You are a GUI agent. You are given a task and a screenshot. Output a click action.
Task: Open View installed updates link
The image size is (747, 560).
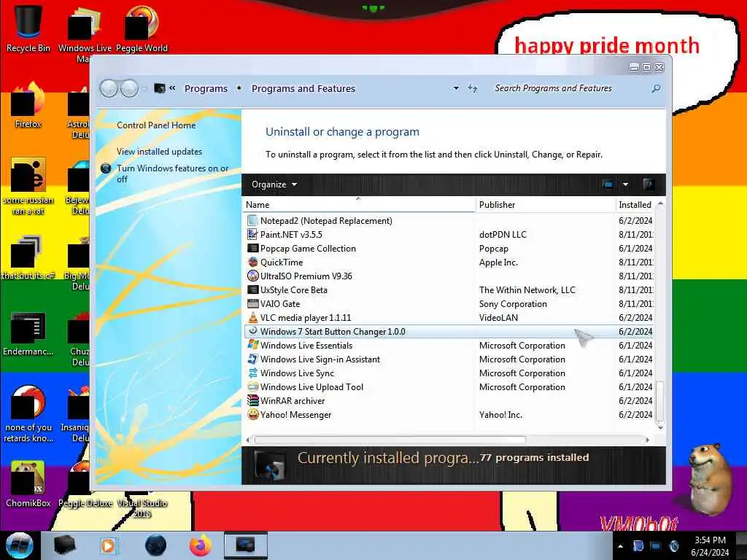(x=159, y=152)
